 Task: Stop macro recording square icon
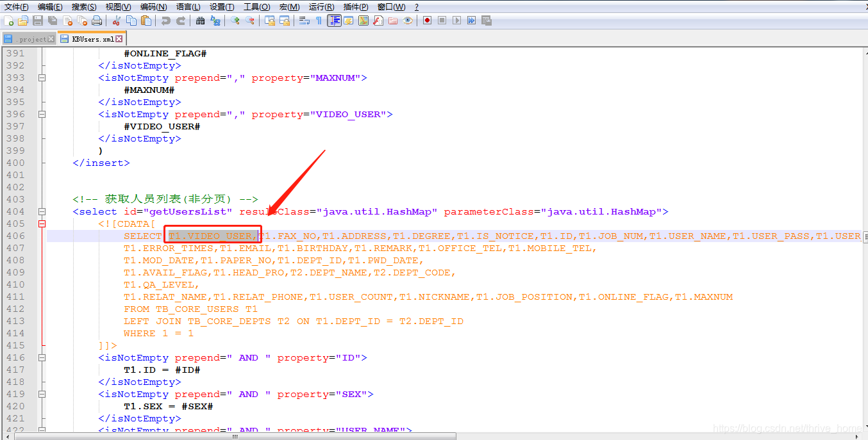click(442, 20)
